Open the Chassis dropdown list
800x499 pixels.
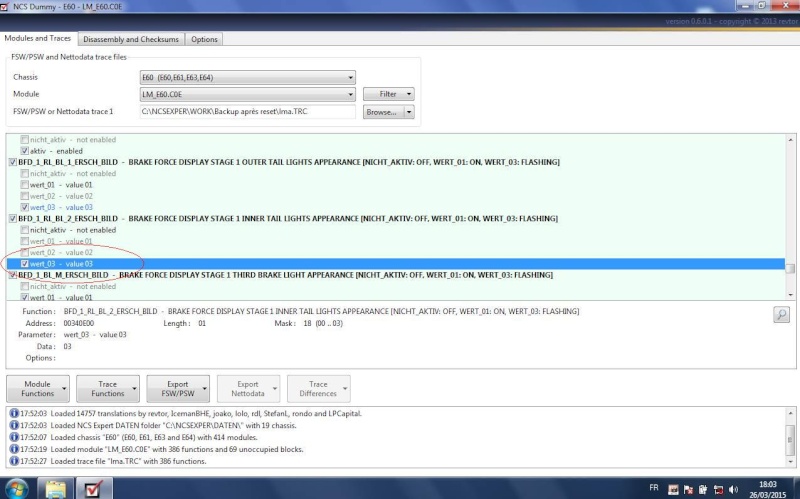350,78
